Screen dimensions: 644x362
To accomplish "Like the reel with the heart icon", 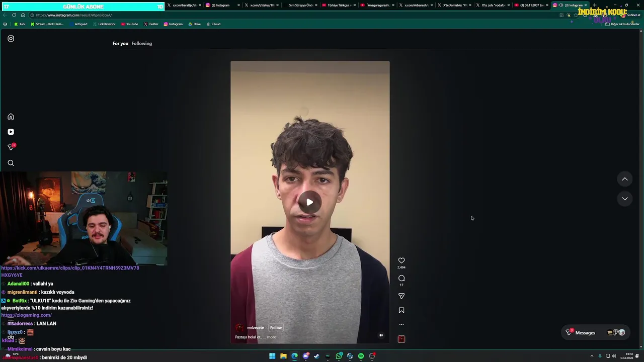I will pyautogui.click(x=401, y=260).
